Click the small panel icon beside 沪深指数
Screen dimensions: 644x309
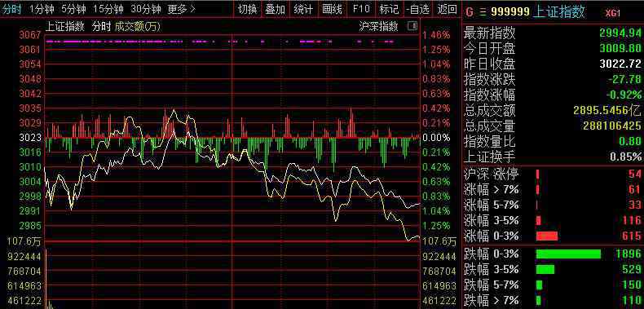[x=412, y=27]
